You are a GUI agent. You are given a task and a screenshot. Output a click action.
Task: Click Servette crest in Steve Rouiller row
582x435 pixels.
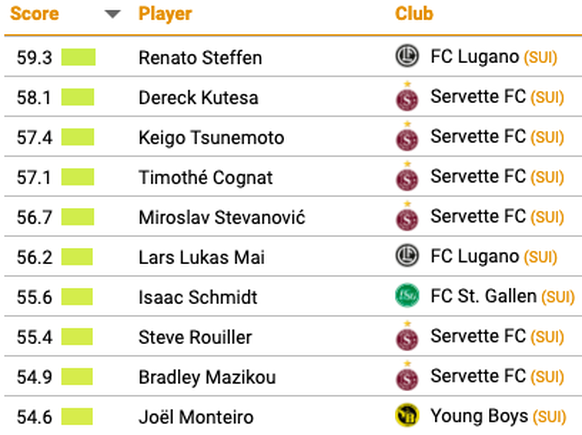tap(407, 336)
